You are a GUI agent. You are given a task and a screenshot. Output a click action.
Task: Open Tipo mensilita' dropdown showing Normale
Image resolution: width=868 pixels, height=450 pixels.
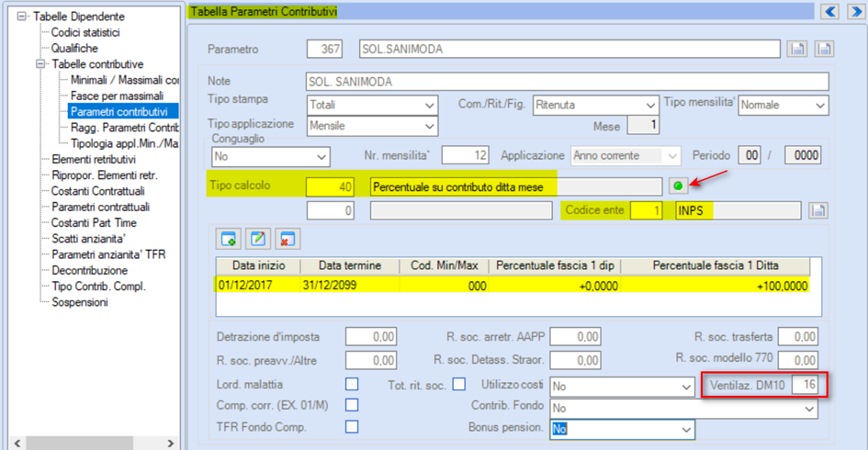[x=783, y=106]
